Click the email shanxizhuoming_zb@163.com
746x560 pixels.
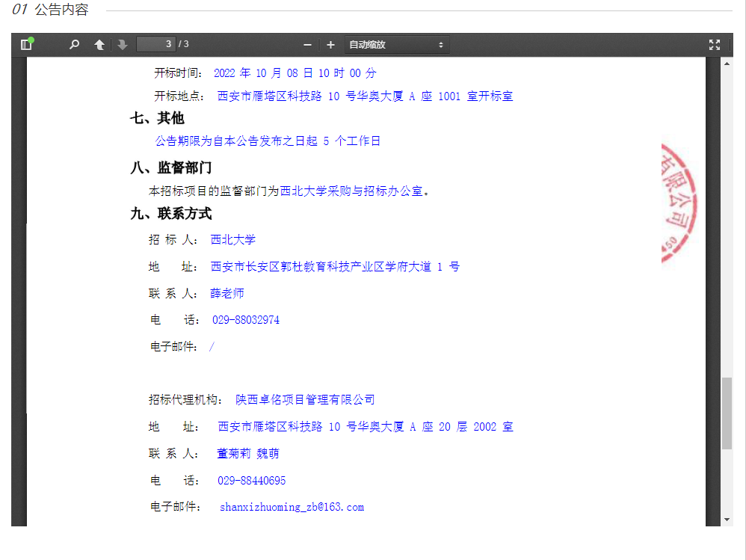coord(292,507)
